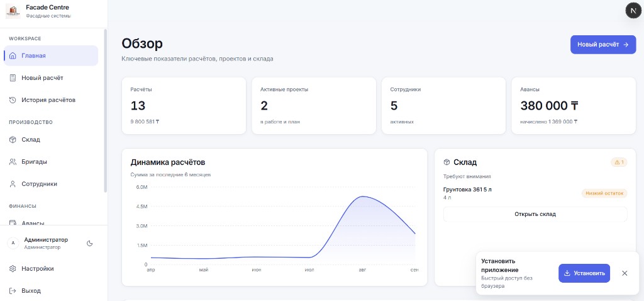Open the Сотрудники stat card showing 5
The height and width of the screenshot is (301, 644).
pos(443,106)
